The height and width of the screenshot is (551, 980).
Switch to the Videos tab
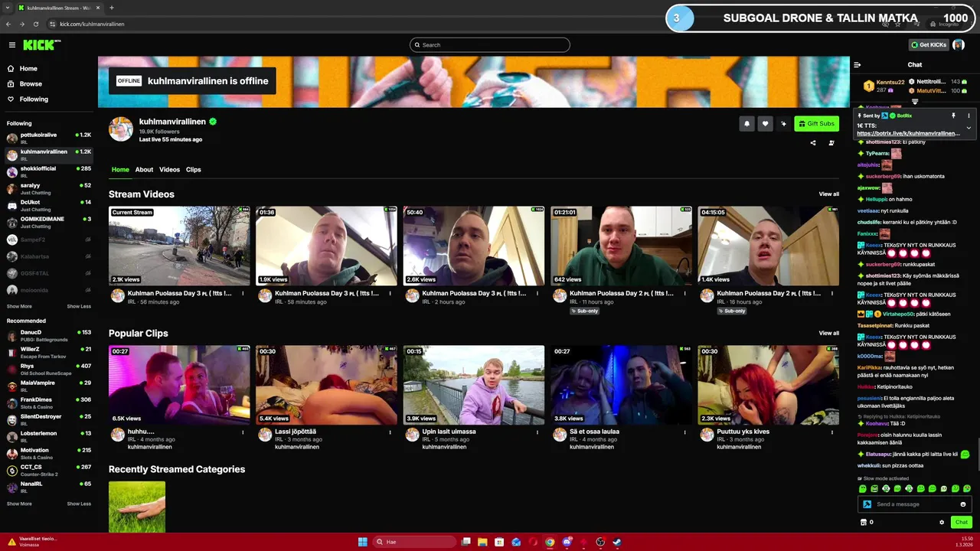[x=169, y=169]
